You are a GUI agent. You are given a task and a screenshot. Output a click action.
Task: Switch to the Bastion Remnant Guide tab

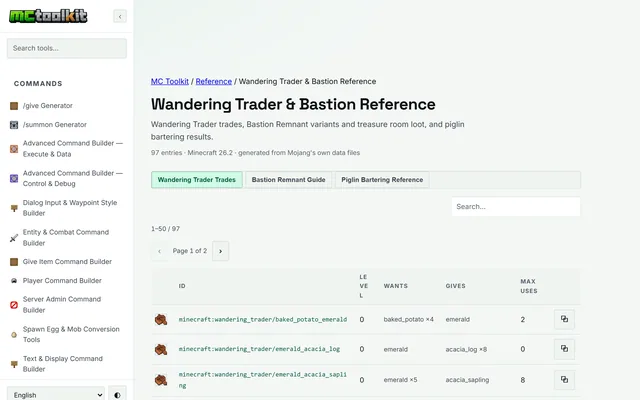point(288,180)
